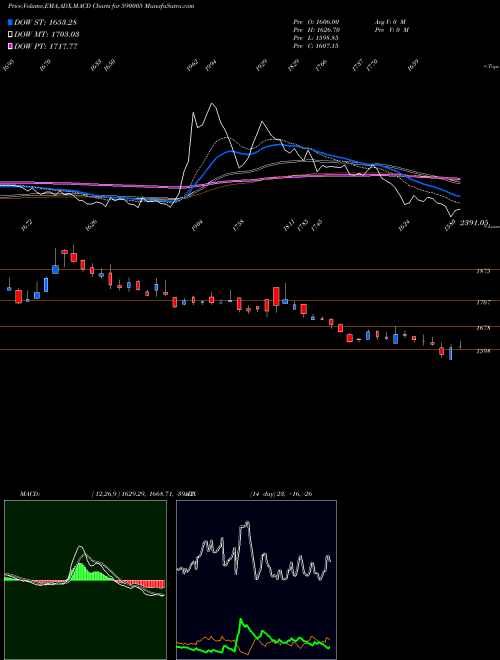The width and height of the screenshot is (500, 660).
Task: Click the white DOW MT legend swatch
Action: 10,35
